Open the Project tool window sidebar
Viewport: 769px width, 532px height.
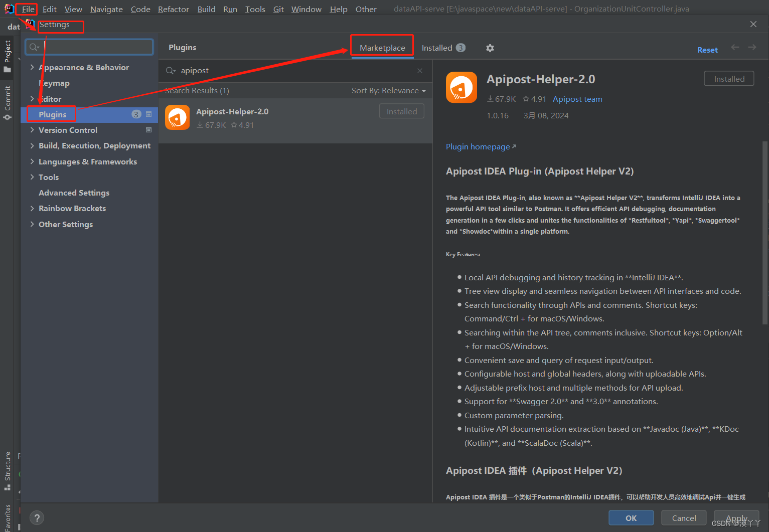(7, 56)
